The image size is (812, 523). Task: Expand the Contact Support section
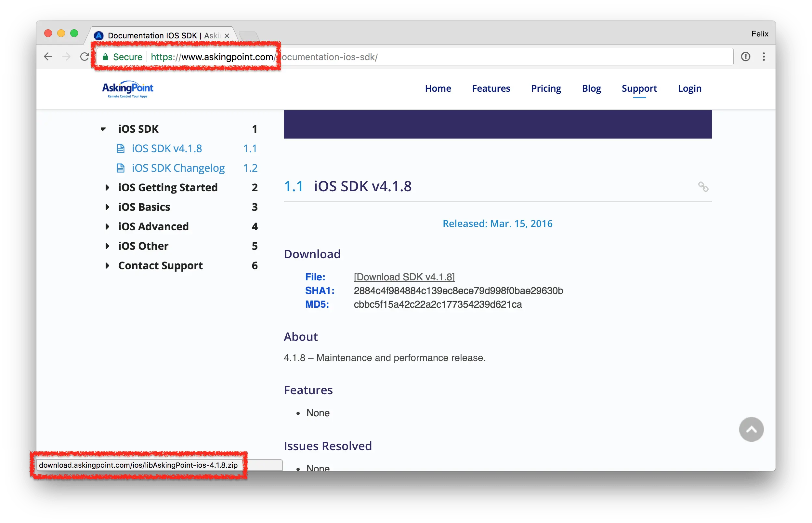[x=107, y=266]
